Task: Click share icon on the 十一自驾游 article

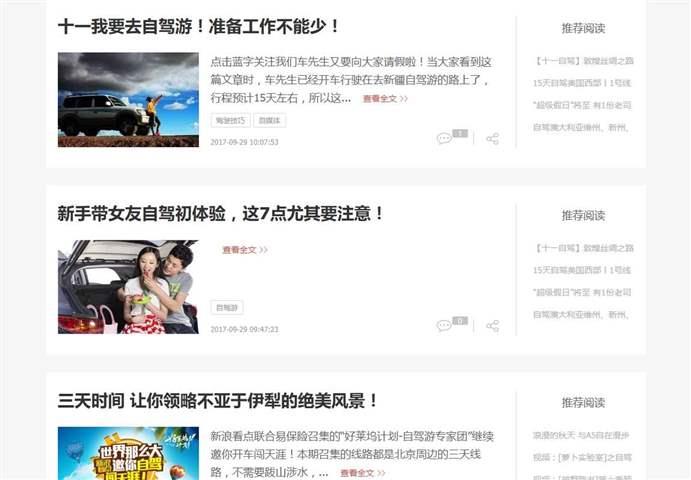Action: 492,138
